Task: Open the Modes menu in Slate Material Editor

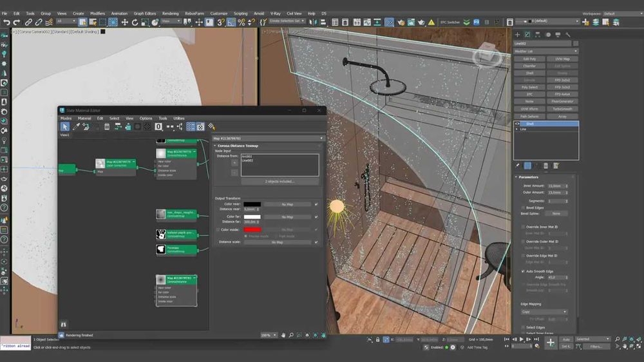Action: pos(66,119)
